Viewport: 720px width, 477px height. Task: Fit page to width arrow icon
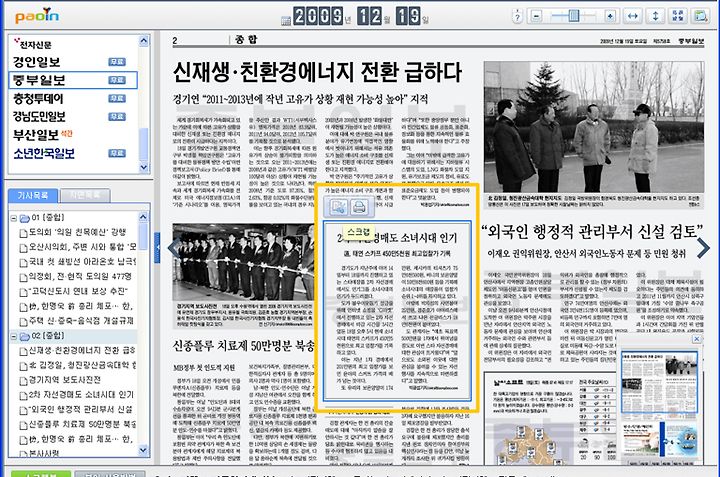point(633,16)
